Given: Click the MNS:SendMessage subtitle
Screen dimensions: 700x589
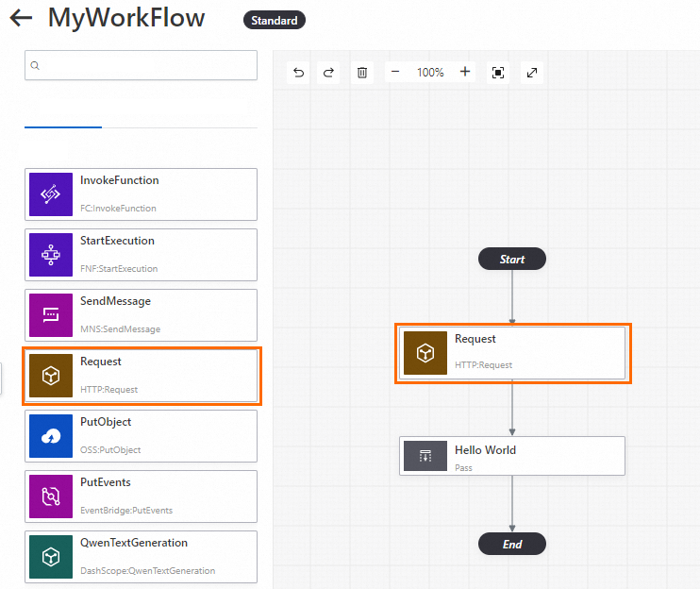Looking at the screenshot, I should pyautogui.click(x=120, y=329).
